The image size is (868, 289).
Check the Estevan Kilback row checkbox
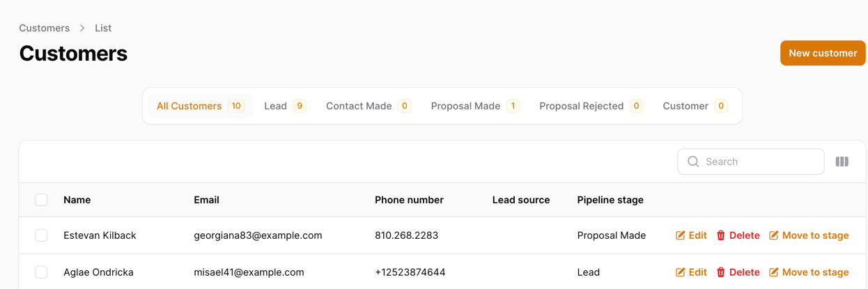pyautogui.click(x=41, y=235)
